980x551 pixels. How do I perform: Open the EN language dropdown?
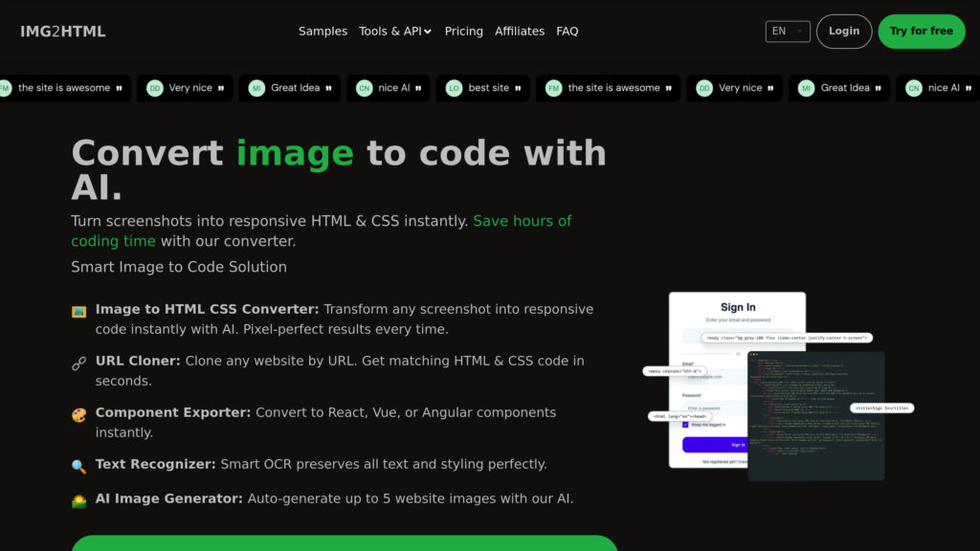point(788,32)
